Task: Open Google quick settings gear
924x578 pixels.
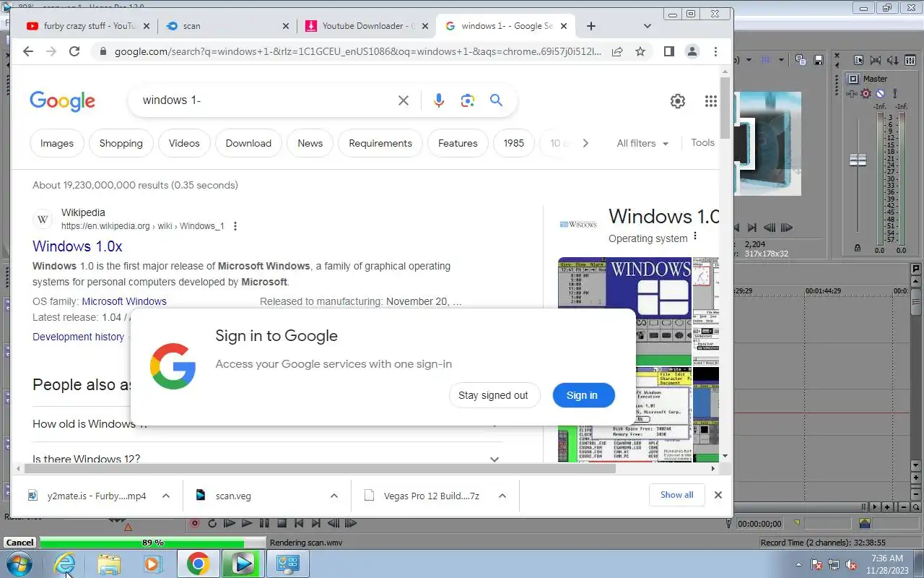Action: click(x=677, y=101)
